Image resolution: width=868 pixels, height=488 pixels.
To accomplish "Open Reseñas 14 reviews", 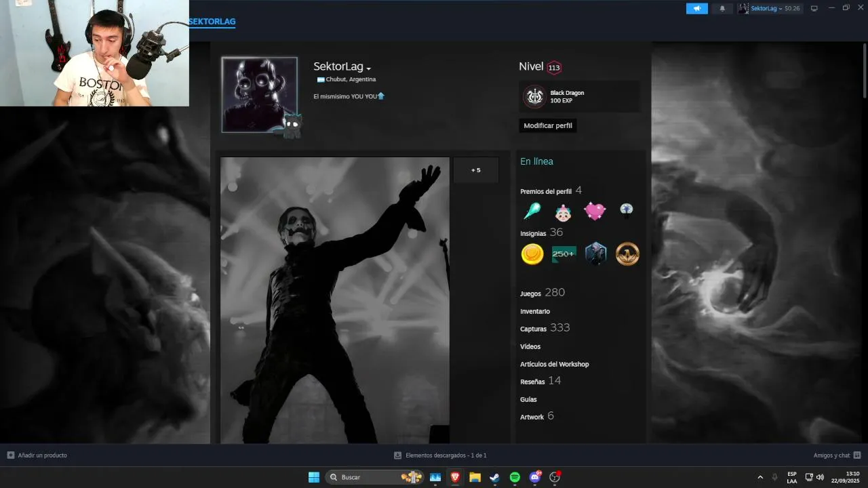I will point(540,381).
